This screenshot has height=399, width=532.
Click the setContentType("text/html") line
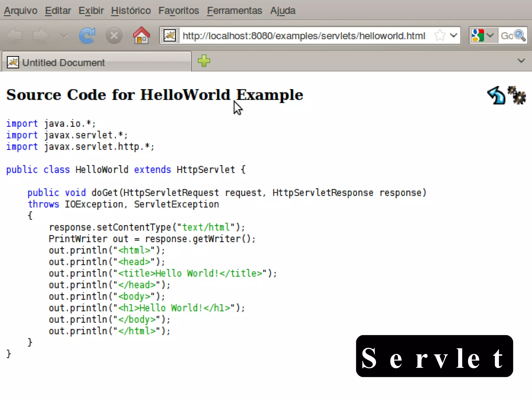coord(147,227)
